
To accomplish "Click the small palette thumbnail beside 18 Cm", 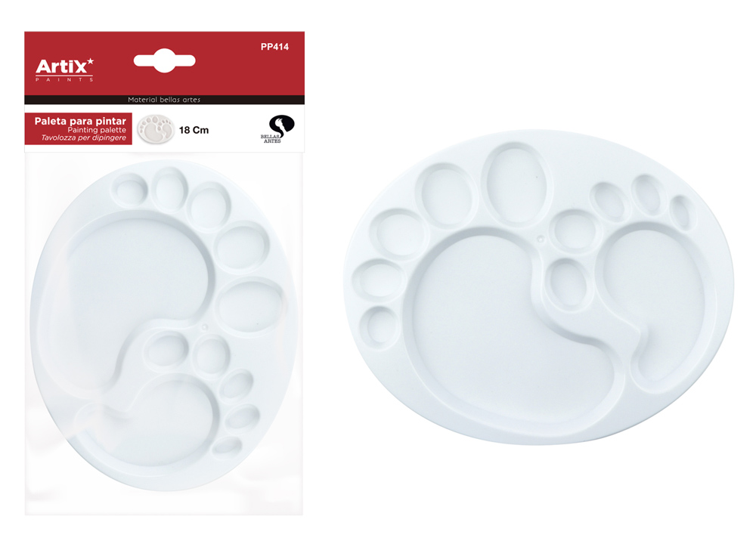I will pos(156,128).
